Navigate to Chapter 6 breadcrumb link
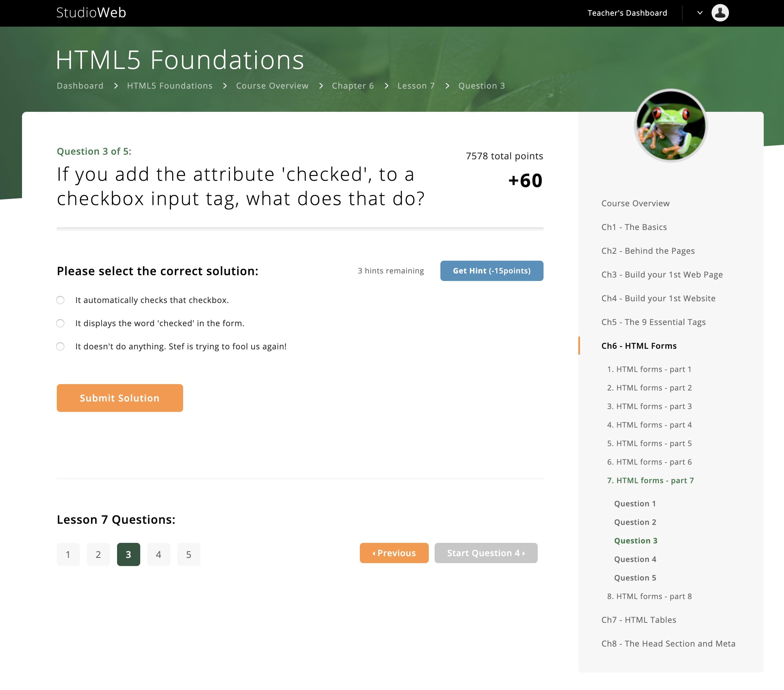This screenshot has height=690, width=784. (x=354, y=85)
